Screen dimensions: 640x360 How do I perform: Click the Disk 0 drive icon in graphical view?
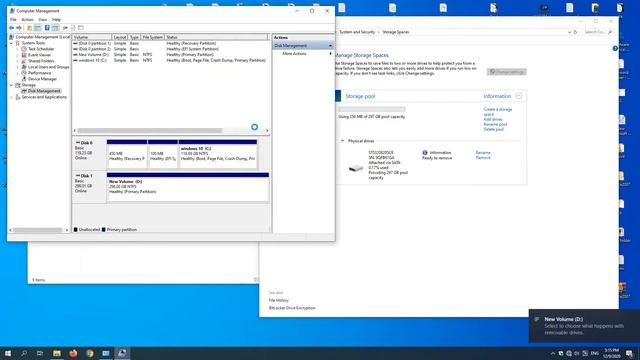(x=78, y=143)
